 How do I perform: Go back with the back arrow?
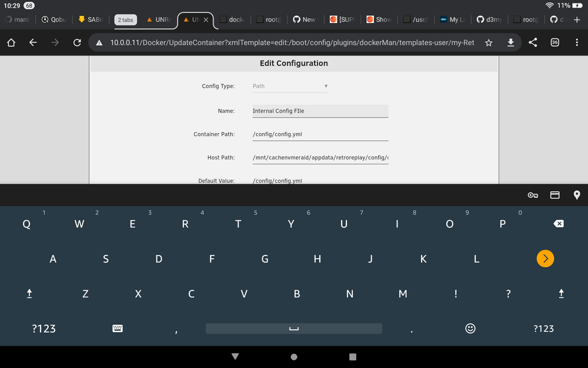(33, 42)
